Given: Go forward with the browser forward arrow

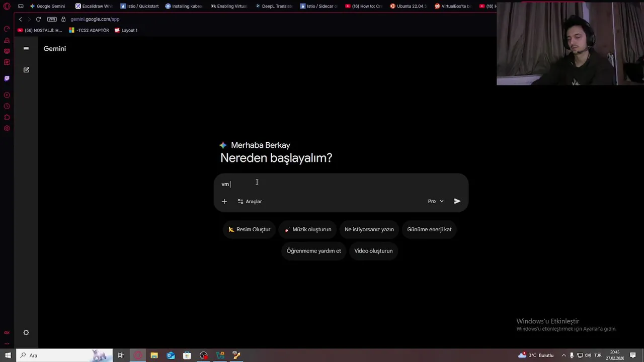Looking at the screenshot, I should pyautogui.click(x=29, y=19).
